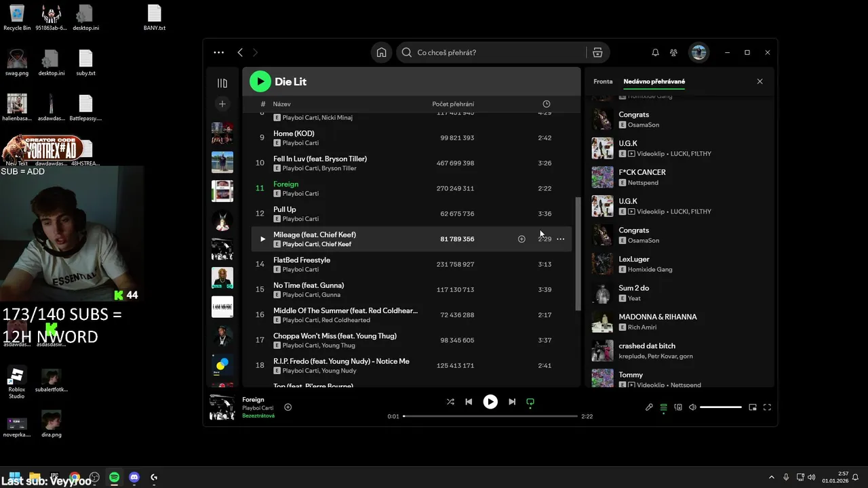
Task: Toggle shuffle in the player bar
Action: pyautogui.click(x=450, y=402)
